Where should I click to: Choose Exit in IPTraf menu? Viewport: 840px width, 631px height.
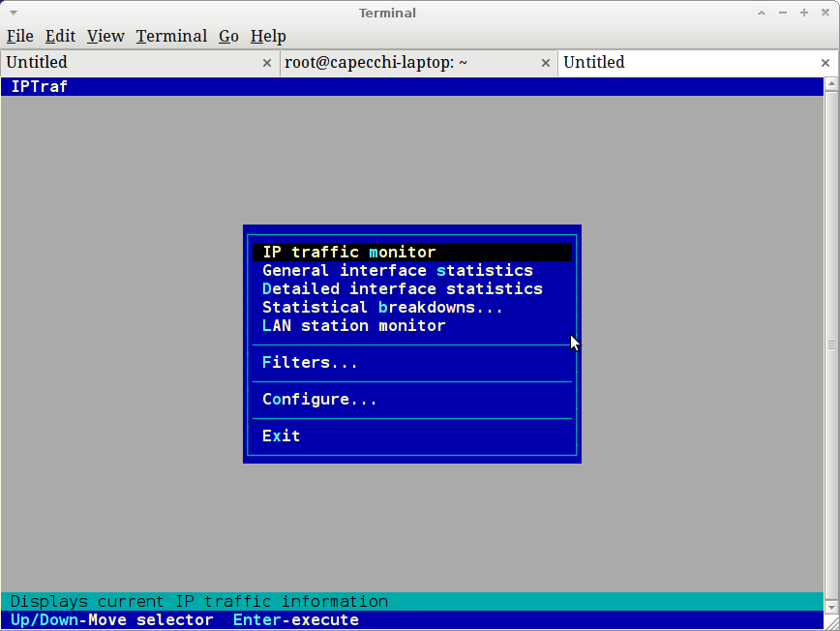pos(412,436)
